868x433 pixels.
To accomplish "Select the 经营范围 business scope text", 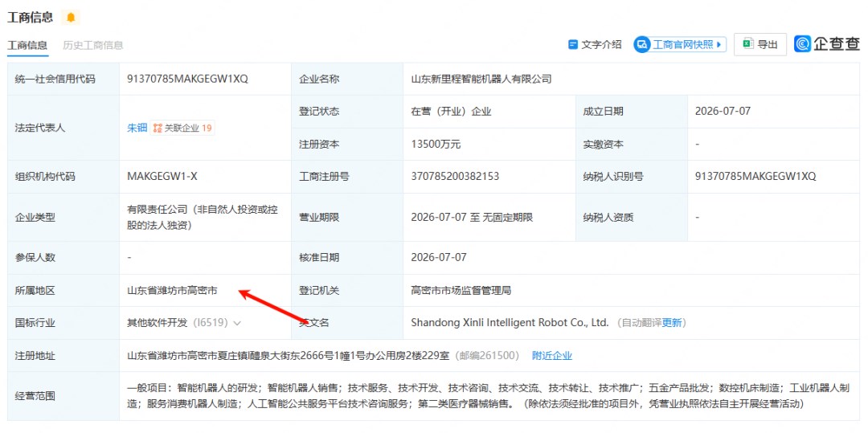I will click(489, 396).
